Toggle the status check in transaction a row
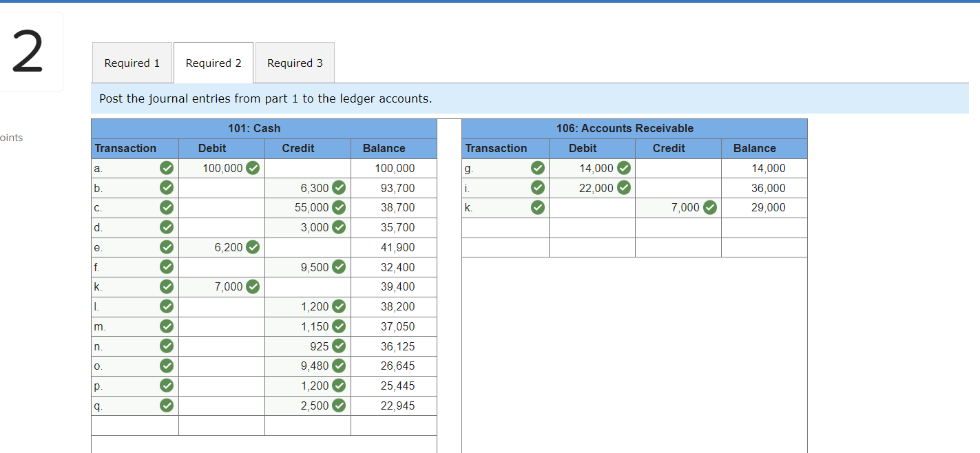This screenshot has width=980, height=453. (x=166, y=168)
